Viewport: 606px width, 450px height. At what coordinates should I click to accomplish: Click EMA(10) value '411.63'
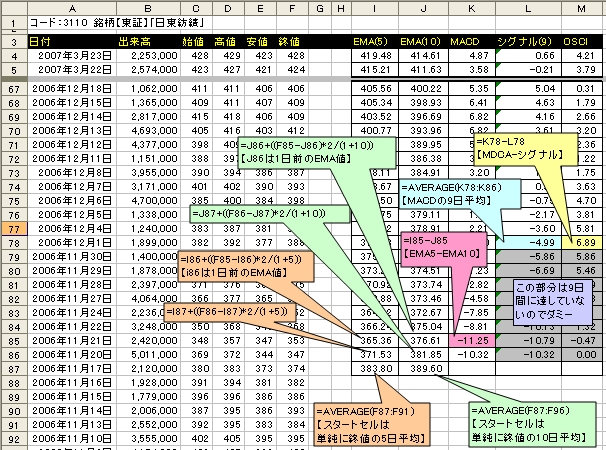coord(423,70)
